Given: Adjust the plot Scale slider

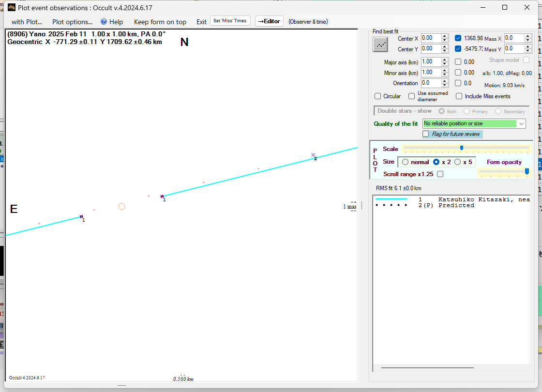Looking at the screenshot, I should [x=462, y=148].
